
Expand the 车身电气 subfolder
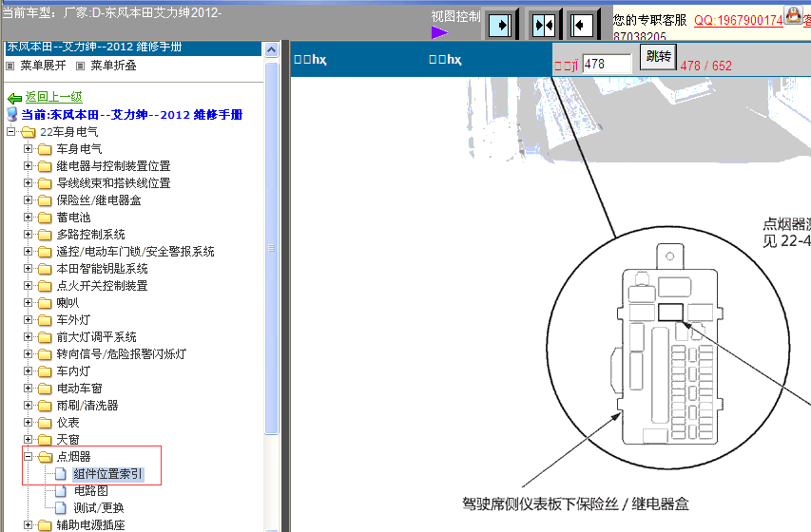(x=28, y=149)
